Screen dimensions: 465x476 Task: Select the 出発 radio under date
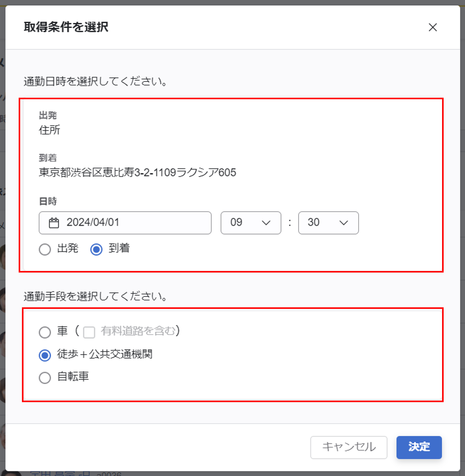(45, 249)
